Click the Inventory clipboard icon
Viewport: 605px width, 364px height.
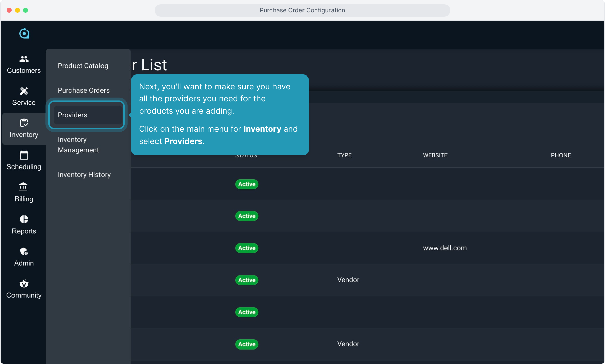tap(24, 123)
